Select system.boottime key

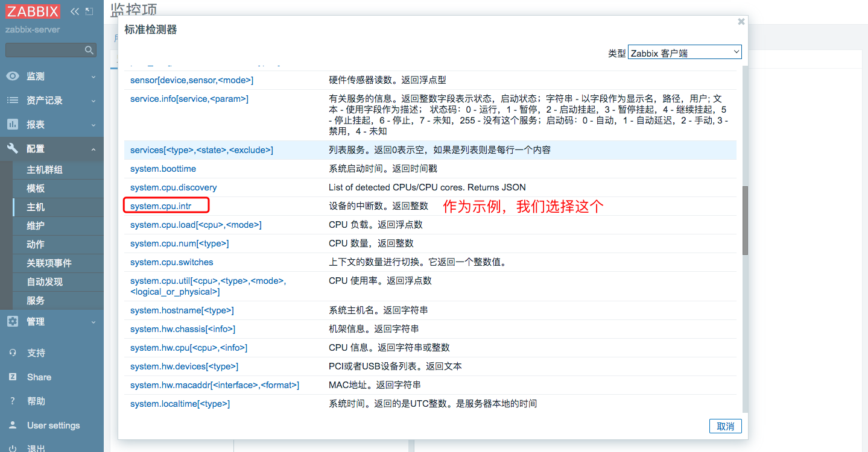[x=163, y=169]
